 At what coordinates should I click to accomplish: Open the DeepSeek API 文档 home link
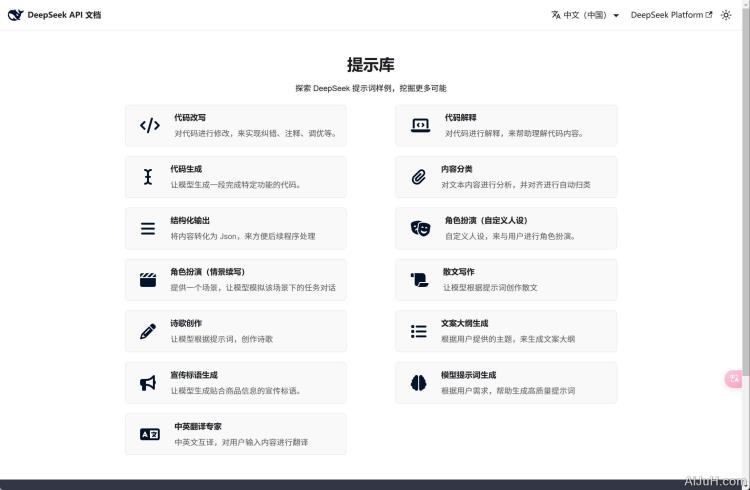pyautogui.click(x=55, y=15)
